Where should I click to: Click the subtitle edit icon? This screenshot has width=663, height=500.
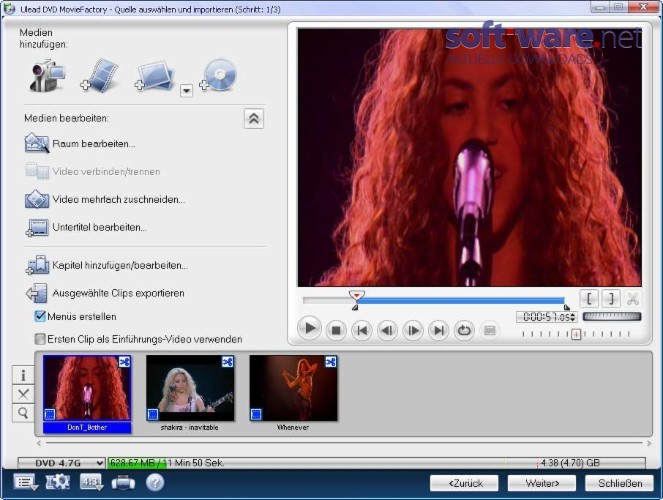click(x=37, y=228)
